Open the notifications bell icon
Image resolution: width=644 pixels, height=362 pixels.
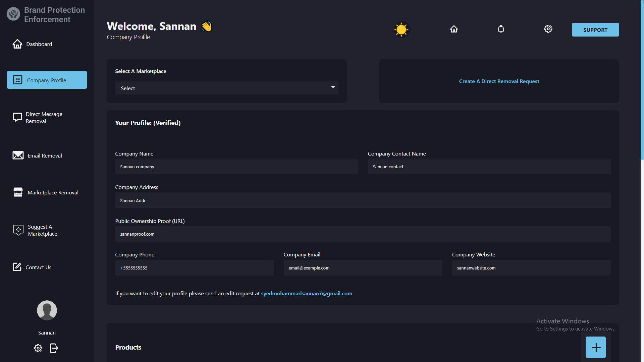[501, 29]
